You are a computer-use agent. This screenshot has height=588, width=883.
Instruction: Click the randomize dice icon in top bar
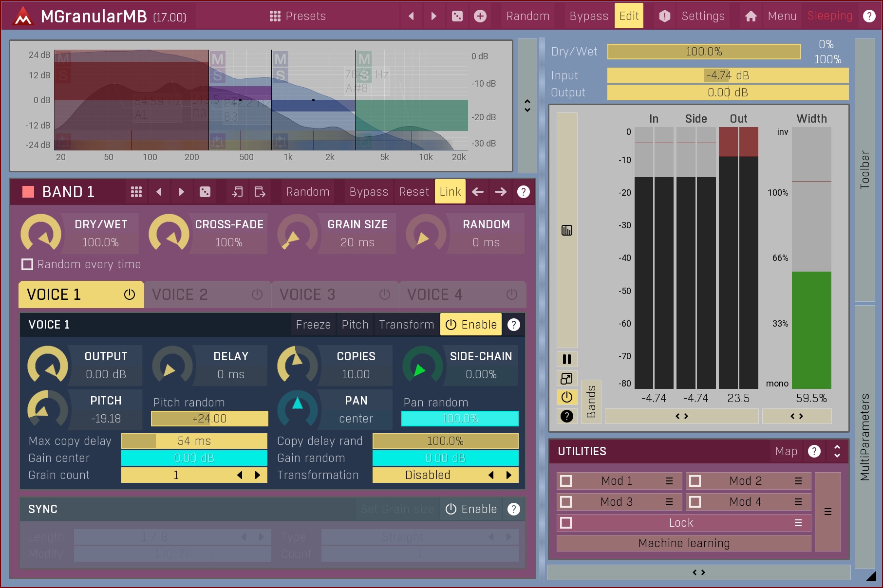point(457,16)
